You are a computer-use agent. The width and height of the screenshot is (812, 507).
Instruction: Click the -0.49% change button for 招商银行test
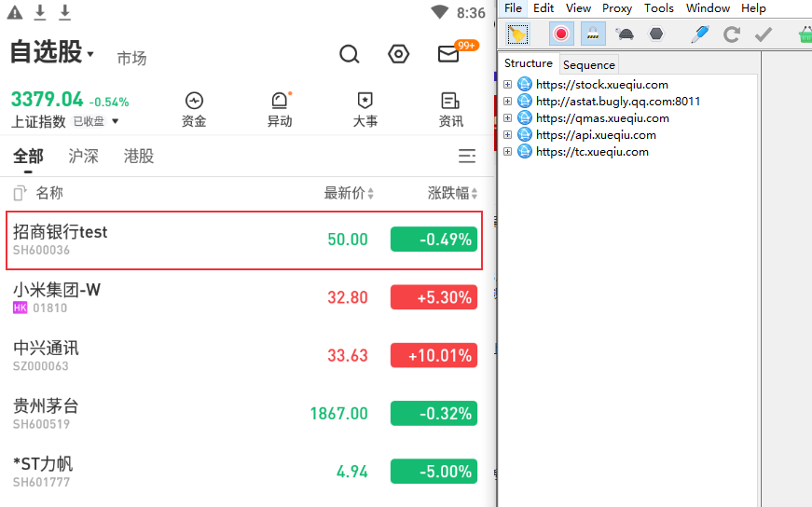pos(434,240)
